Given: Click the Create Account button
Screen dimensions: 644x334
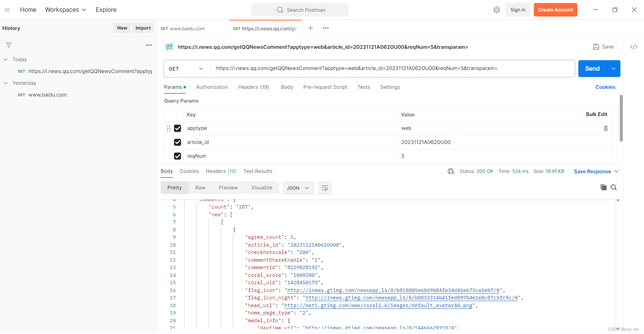Looking at the screenshot, I should coord(555,10).
